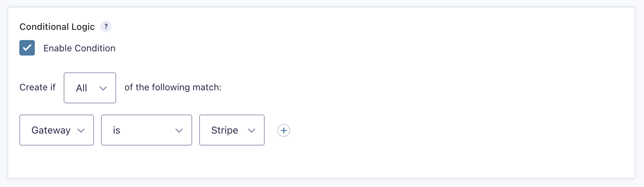Add another condition with the plus icon
The image size is (644, 187).
pos(284,130)
